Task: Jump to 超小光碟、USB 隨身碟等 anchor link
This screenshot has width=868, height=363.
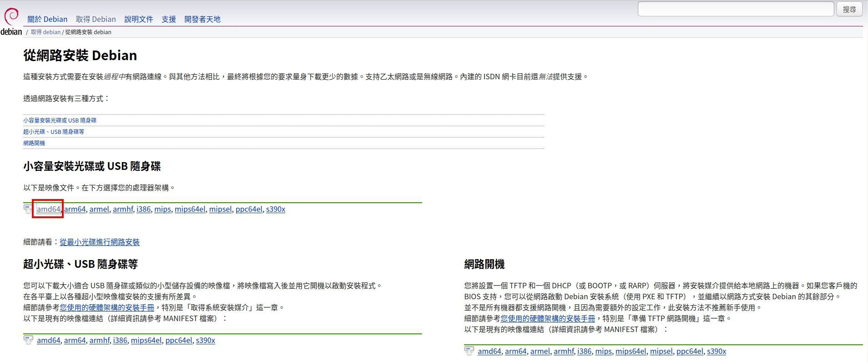Action: click(54, 132)
